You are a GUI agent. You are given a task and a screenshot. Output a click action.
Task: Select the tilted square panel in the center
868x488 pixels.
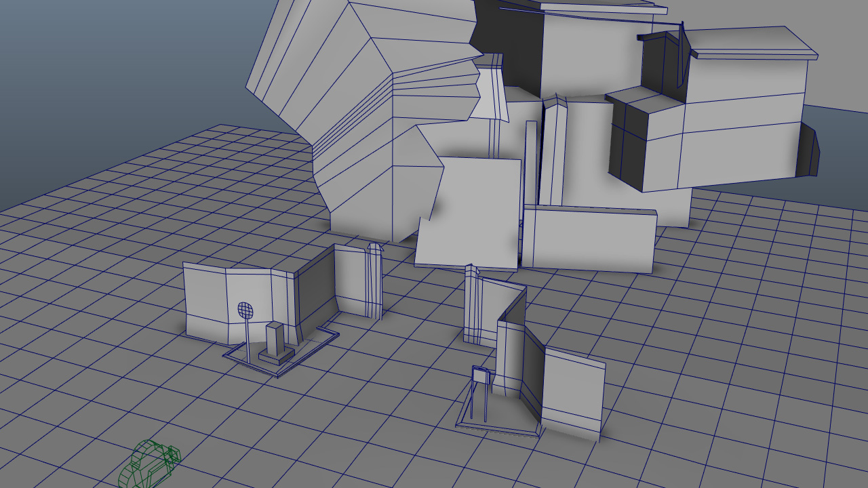pyautogui.click(x=468, y=213)
